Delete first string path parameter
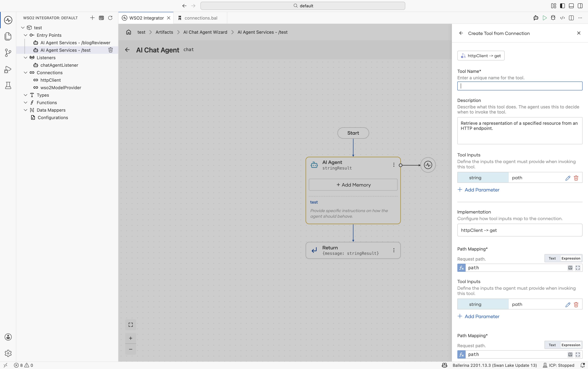588x369 pixels. tap(576, 178)
